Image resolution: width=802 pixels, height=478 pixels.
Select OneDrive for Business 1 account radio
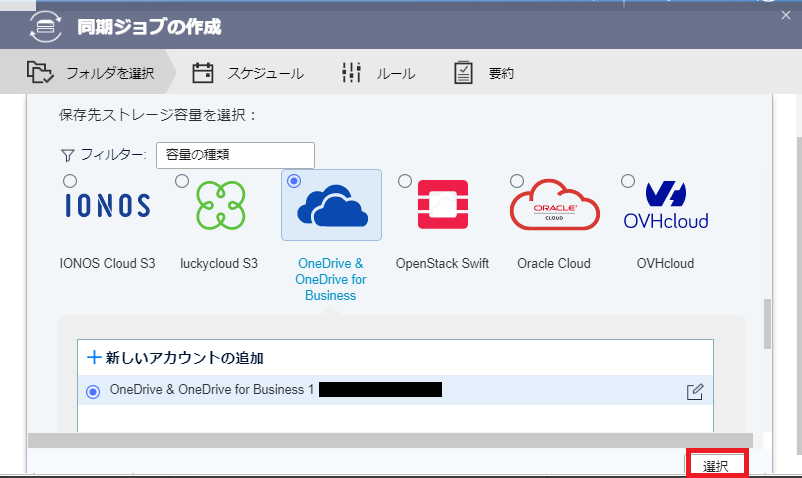(93, 392)
